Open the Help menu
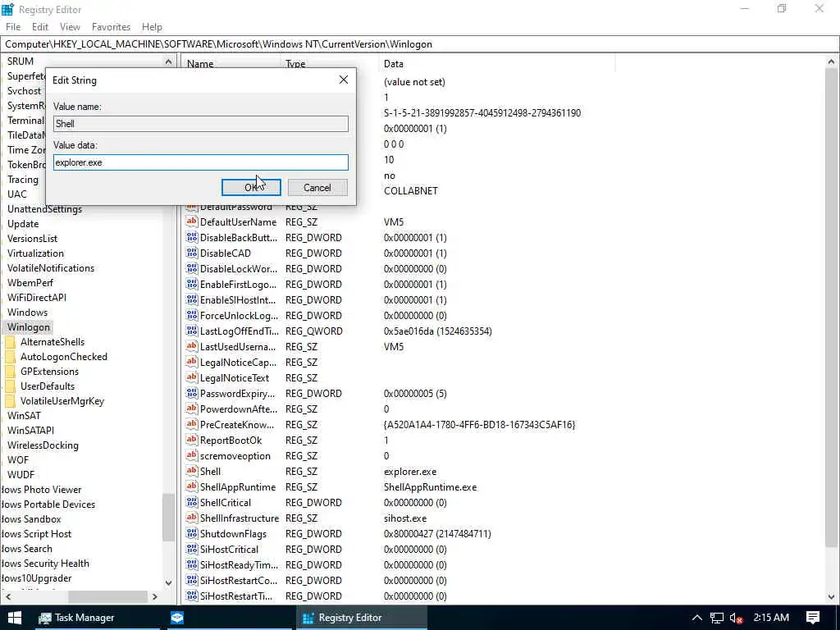The height and width of the screenshot is (630, 840). [x=152, y=27]
